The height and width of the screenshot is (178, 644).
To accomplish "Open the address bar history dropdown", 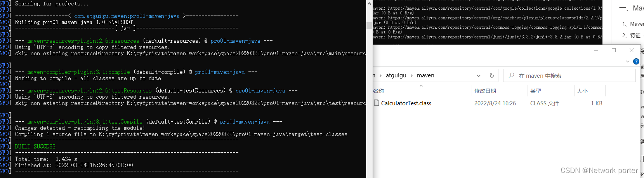I will click(478, 75).
